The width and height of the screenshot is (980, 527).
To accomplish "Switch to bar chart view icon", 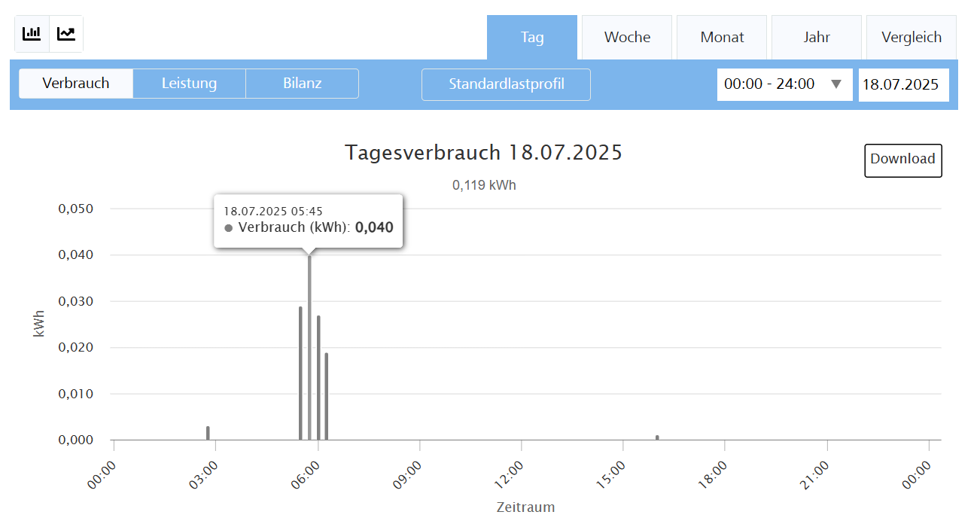I will click(x=32, y=34).
